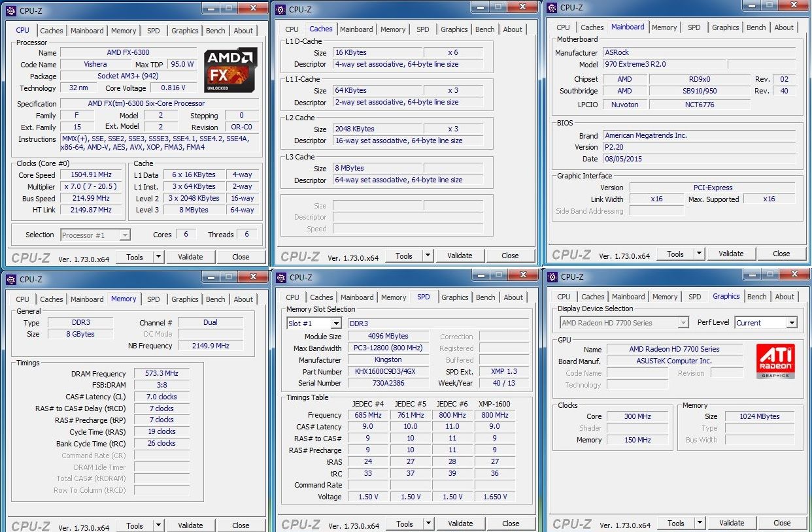Viewport: 812px width, 532px height.
Task: Open Tools dropdown arrow in Mainboard tab window
Action: click(x=699, y=254)
